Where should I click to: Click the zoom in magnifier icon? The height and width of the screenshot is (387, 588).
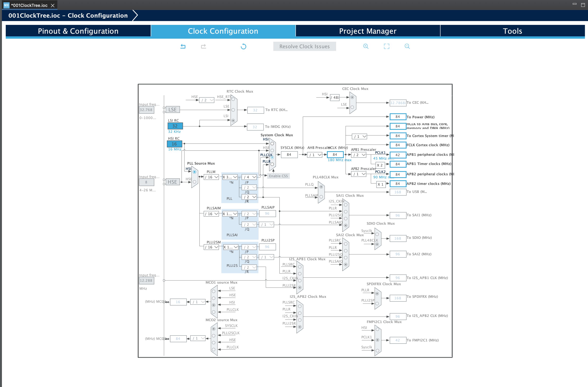pyautogui.click(x=366, y=46)
